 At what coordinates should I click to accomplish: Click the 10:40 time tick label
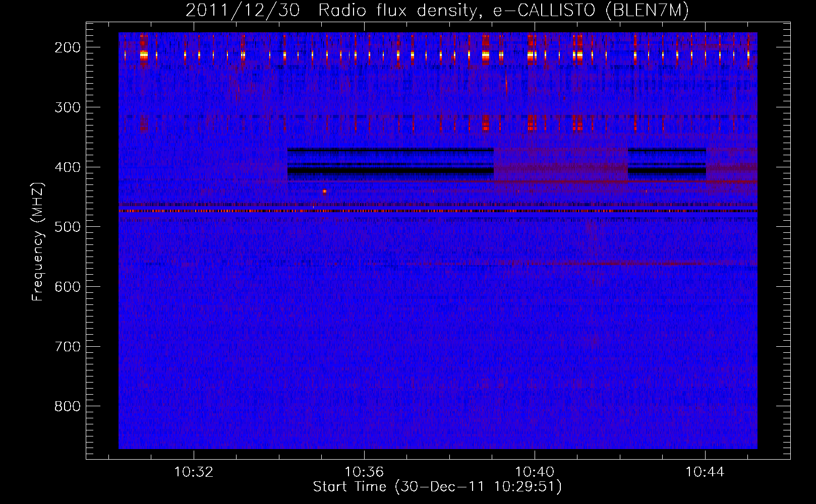pos(535,472)
